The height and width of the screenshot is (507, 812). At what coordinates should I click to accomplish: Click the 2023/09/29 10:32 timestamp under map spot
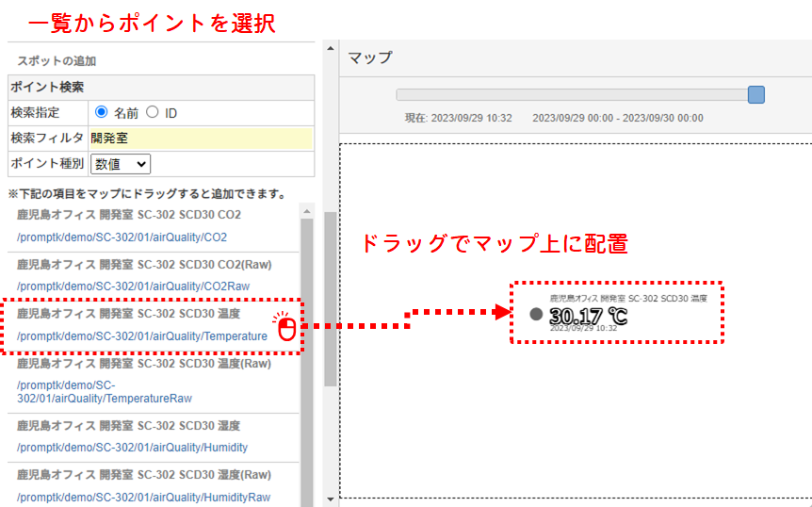(x=584, y=328)
